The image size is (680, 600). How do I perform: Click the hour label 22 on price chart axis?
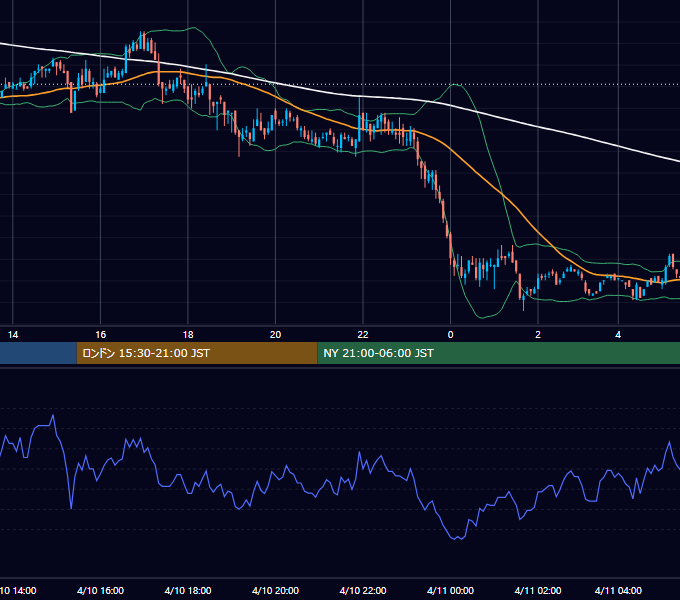click(x=363, y=335)
